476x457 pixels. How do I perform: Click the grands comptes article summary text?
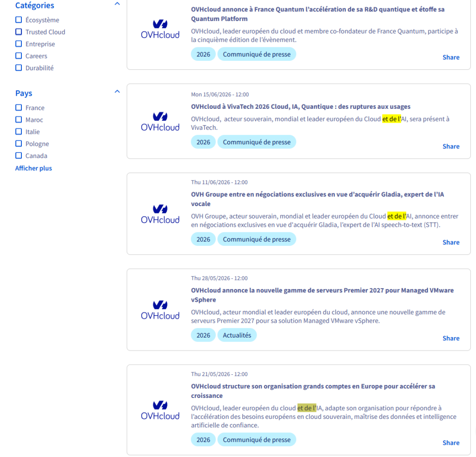tap(324, 417)
